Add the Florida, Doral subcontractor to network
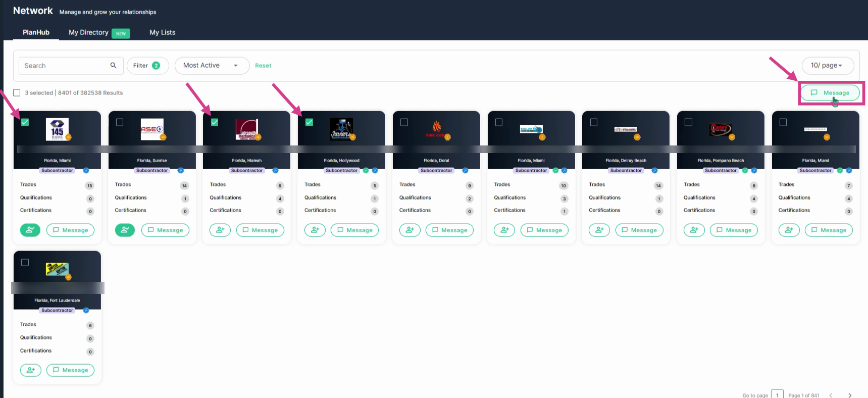This screenshot has width=868, height=398. pos(410,230)
